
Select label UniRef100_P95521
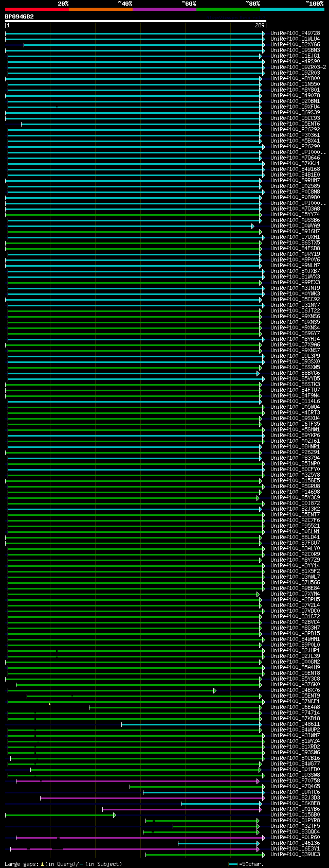pyautogui.click(x=295, y=526)
